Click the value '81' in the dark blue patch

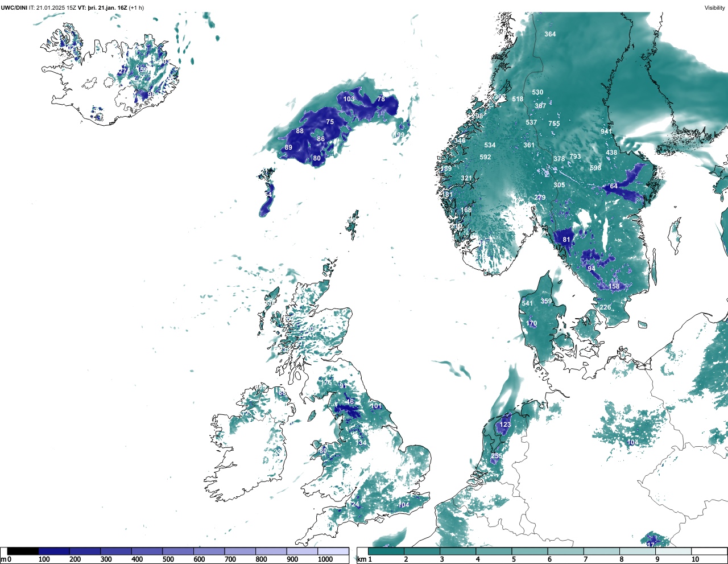pos(566,240)
